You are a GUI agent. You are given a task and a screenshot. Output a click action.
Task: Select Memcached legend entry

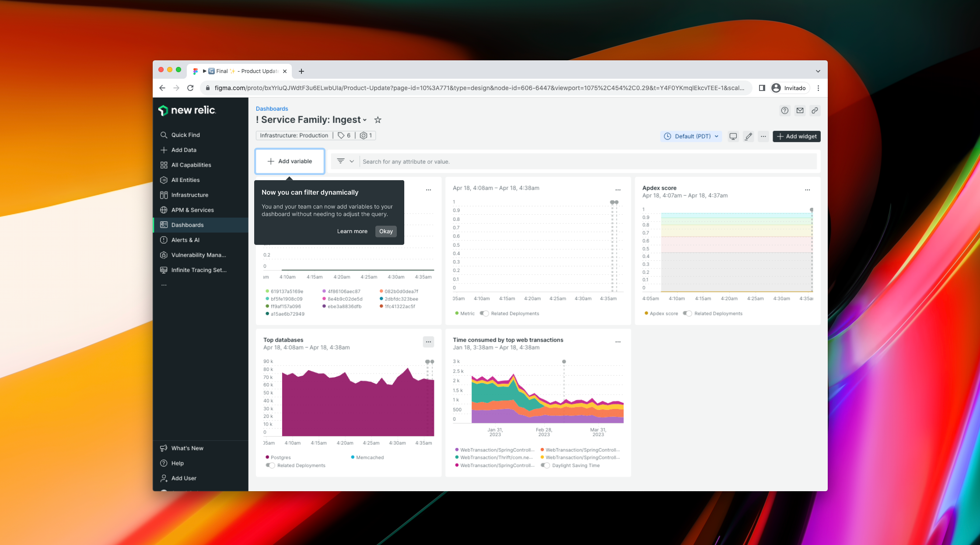click(367, 458)
